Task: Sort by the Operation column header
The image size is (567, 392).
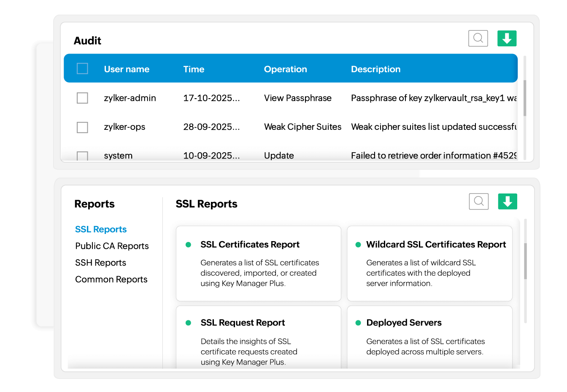Action: click(285, 69)
